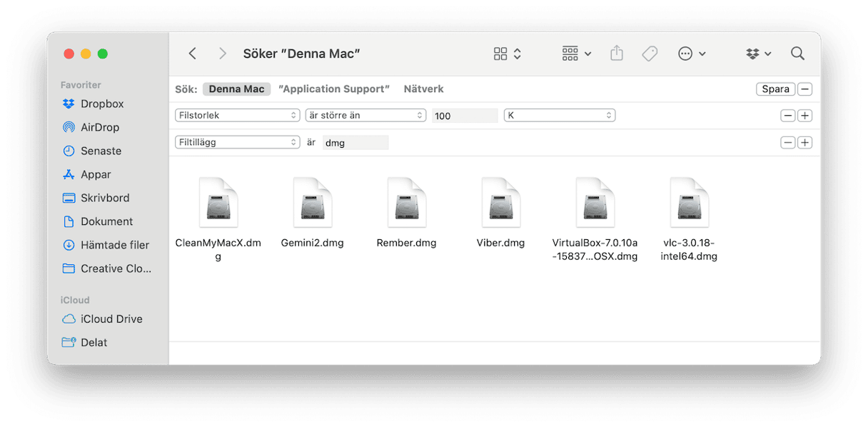The image size is (868, 427).
Task: Select the Nätverk search scope
Action: coord(423,89)
